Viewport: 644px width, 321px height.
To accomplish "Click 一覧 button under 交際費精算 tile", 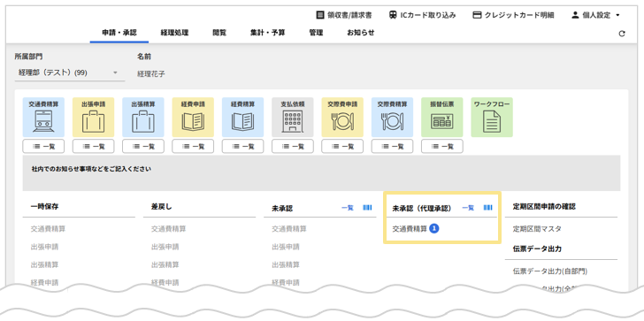I will coord(392,146).
